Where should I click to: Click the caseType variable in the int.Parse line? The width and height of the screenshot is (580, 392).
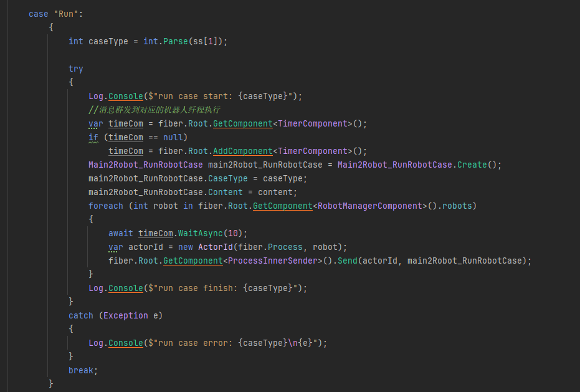click(x=108, y=42)
